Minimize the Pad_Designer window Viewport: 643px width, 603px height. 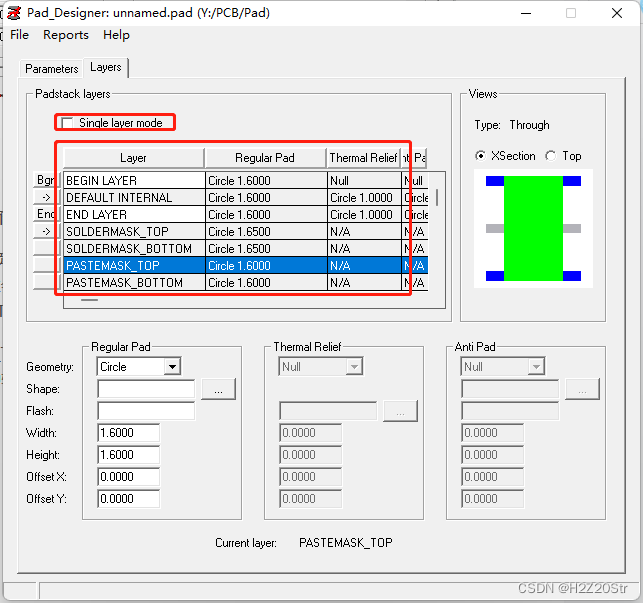tap(526, 13)
